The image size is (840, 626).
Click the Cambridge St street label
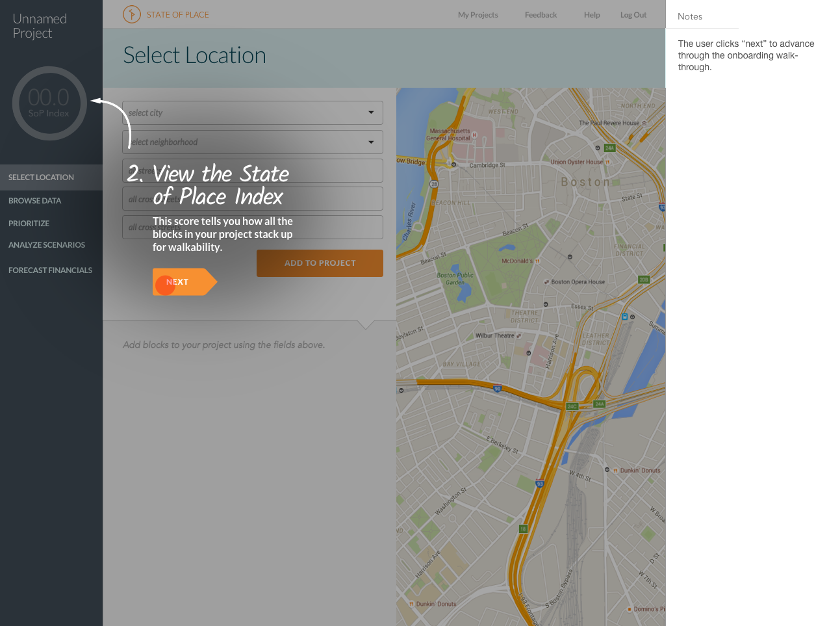tap(487, 165)
